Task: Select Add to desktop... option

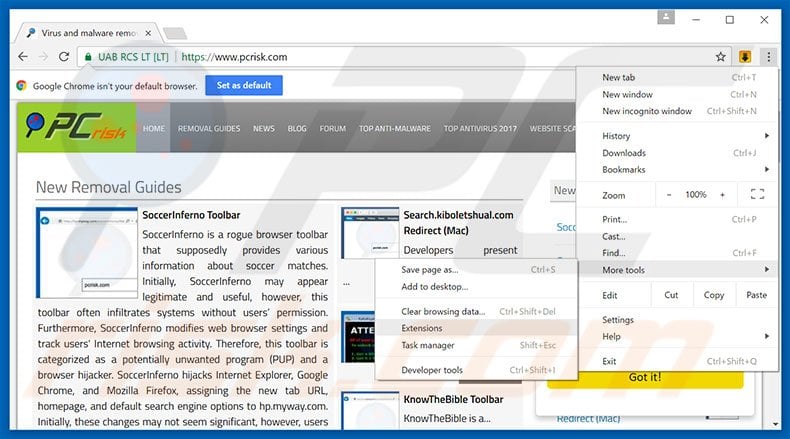Action: tap(476, 286)
